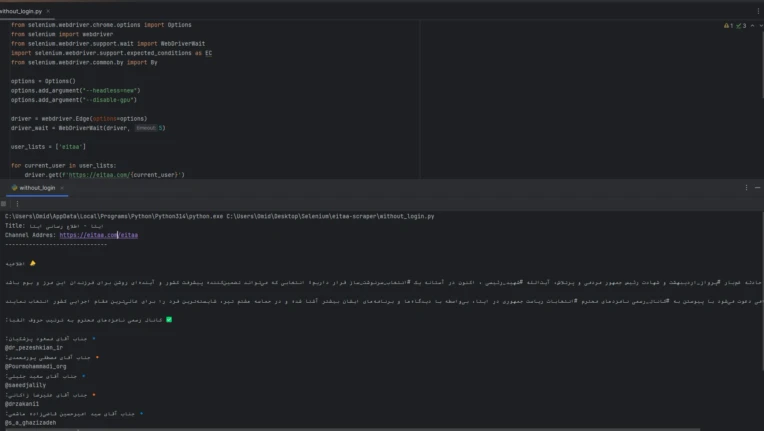Image resolution: width=764 pixels, height=431 pixels.
Task: Click the Python icon on the run tab
Action: [13, 187]
